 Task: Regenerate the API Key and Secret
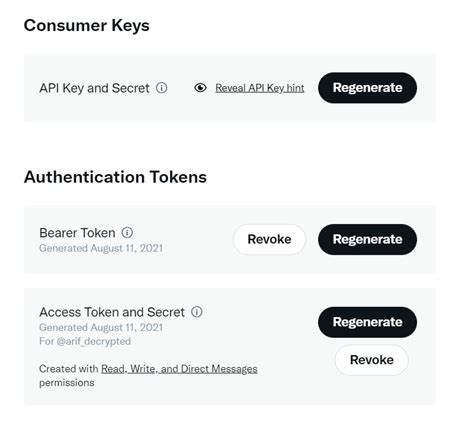[367, 88]
